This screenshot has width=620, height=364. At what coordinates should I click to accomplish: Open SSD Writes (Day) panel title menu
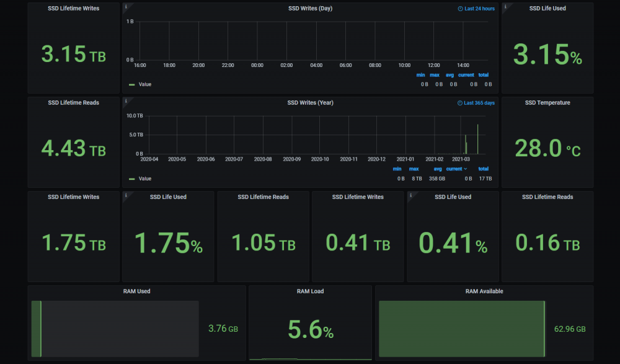(310, 8)
